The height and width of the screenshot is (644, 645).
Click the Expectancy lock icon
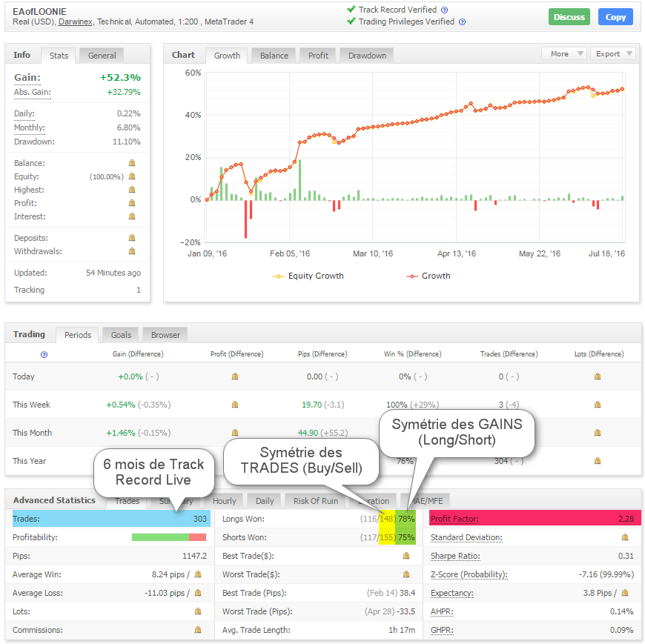(x=625, y=593)
